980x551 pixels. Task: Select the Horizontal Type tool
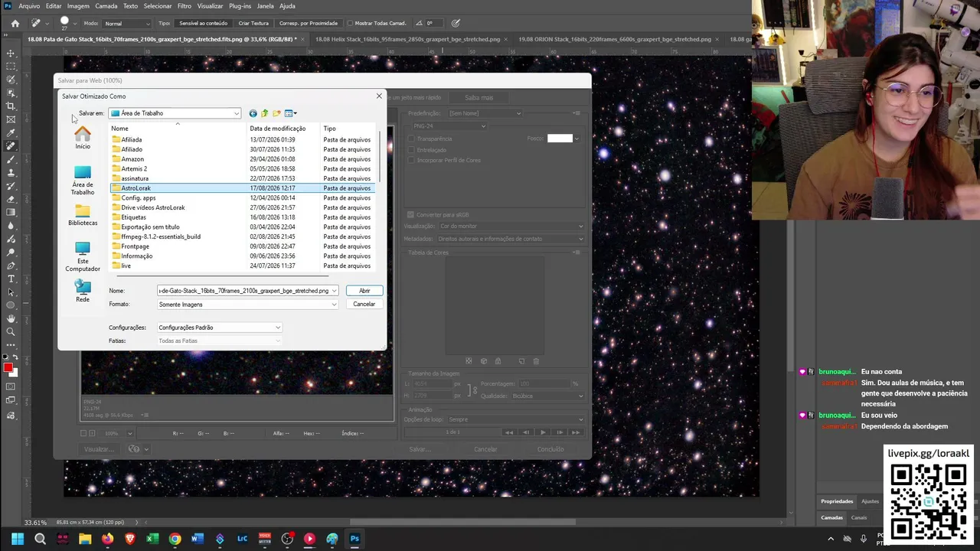(11, 279)
